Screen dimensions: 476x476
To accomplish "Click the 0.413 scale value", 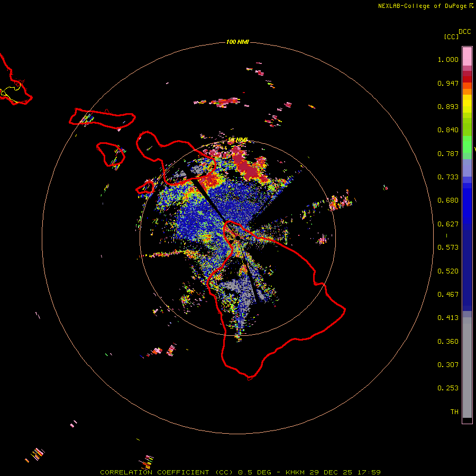I will point(448,318).
